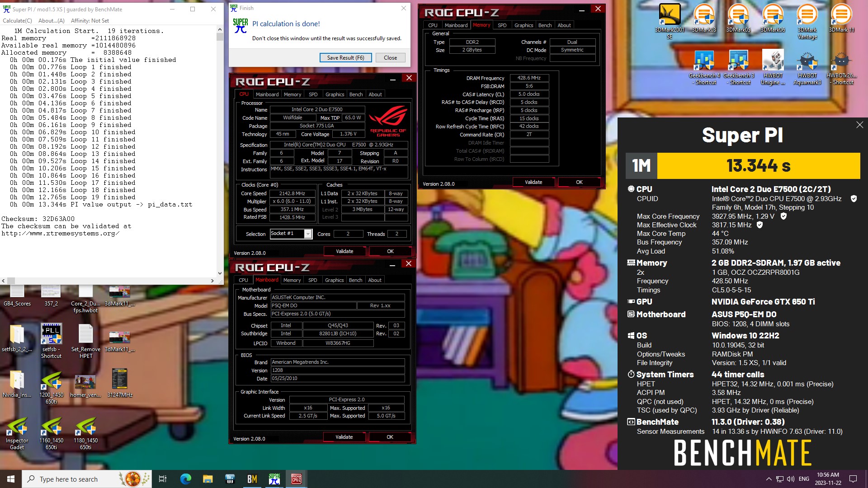Click OK in CPU-Z Memory window
868x488 pixels.
(579, 182)
